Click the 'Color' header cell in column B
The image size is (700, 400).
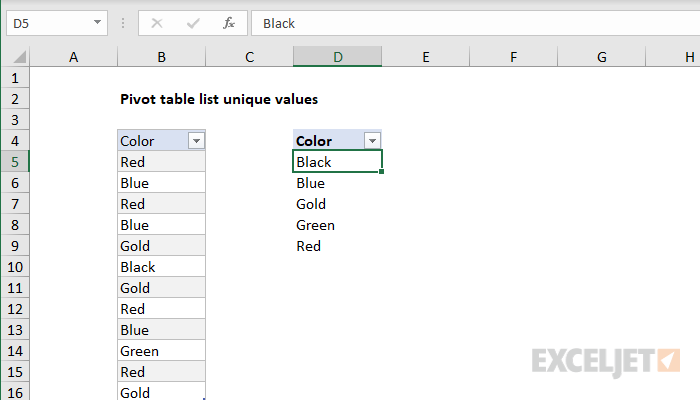tap(162, 141)
